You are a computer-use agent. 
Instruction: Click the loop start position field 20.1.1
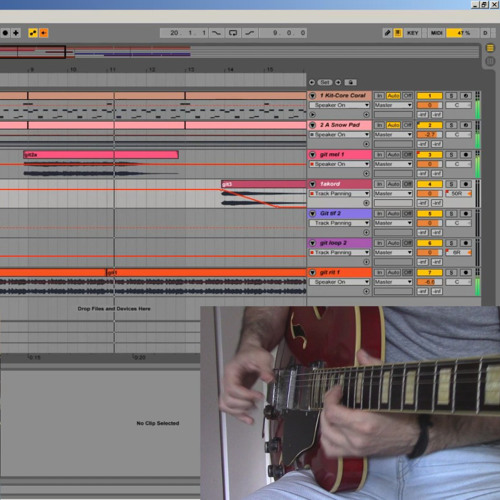(x=184, y=33)
